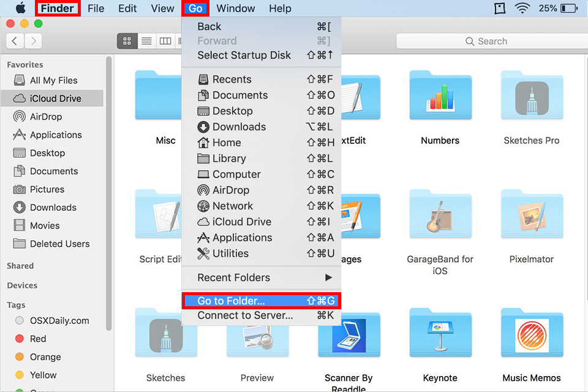Select the Music Memos folder
Screen dimensions: 588x392
531,337
